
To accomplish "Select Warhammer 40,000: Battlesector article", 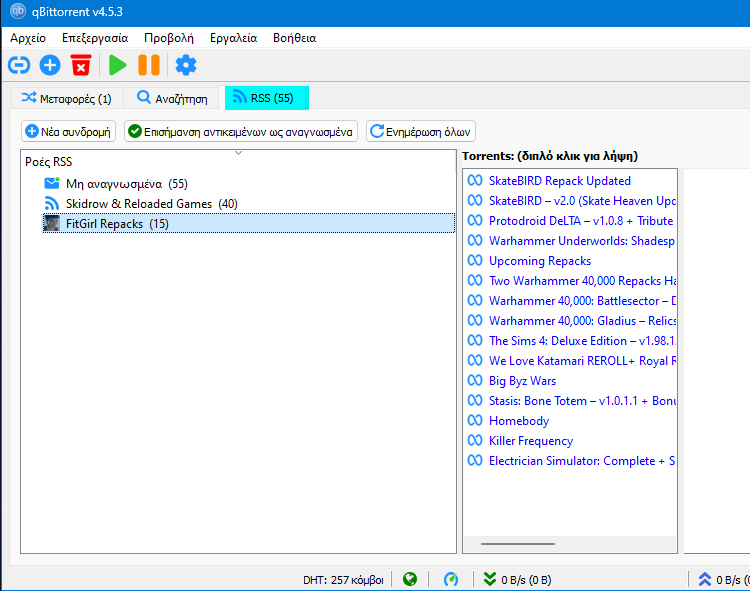I will [570, 301].
